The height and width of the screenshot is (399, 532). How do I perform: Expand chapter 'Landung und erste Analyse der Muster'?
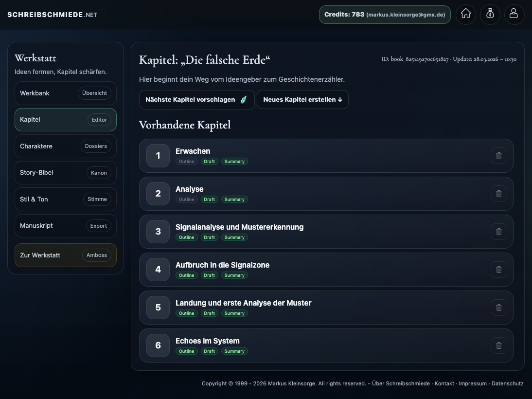pyautogui.click(x=243, y=303)
